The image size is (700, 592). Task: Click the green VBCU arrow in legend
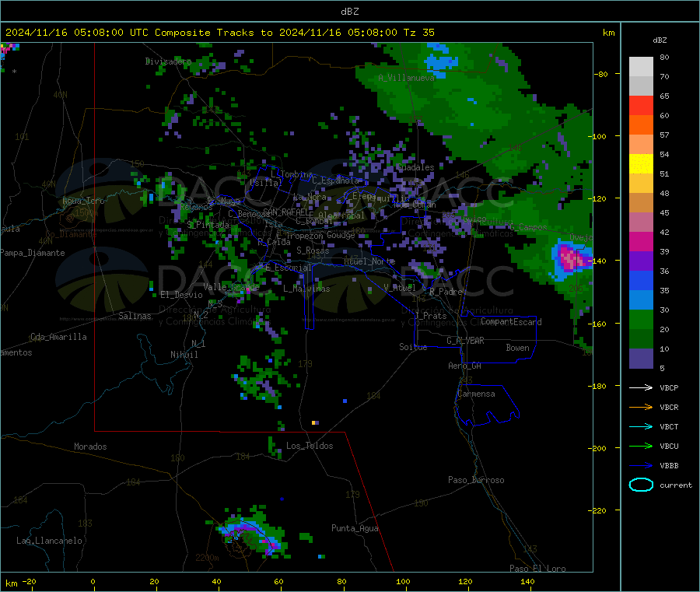tap(641, 446)
